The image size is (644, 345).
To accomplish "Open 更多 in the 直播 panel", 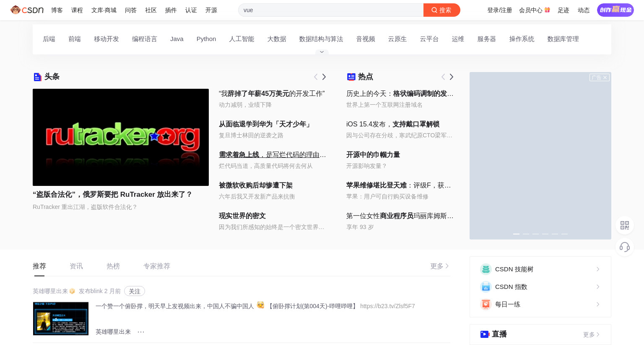I will click(x=592, y=335).
